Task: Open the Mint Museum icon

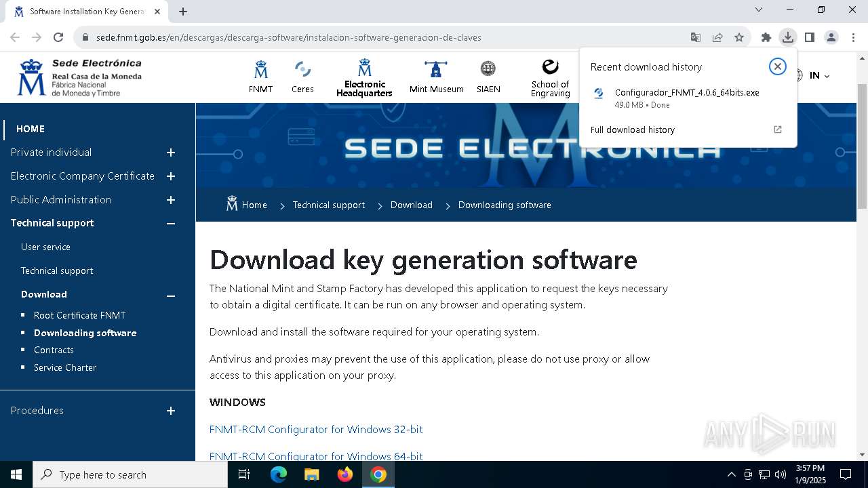Action: (x=436, y=69)
